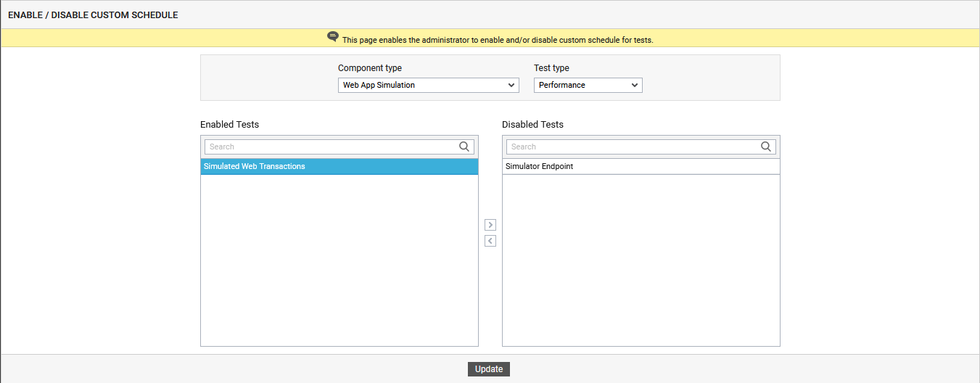Click the Disabled Tests list heading
This screenshot has width=980, height=383.
[x=532, y=125]
